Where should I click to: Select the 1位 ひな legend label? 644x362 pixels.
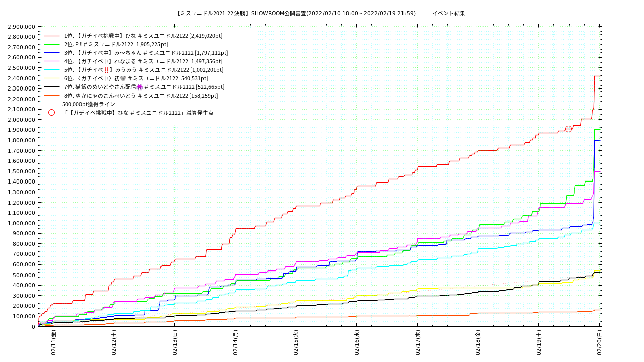tap(143, 36)
